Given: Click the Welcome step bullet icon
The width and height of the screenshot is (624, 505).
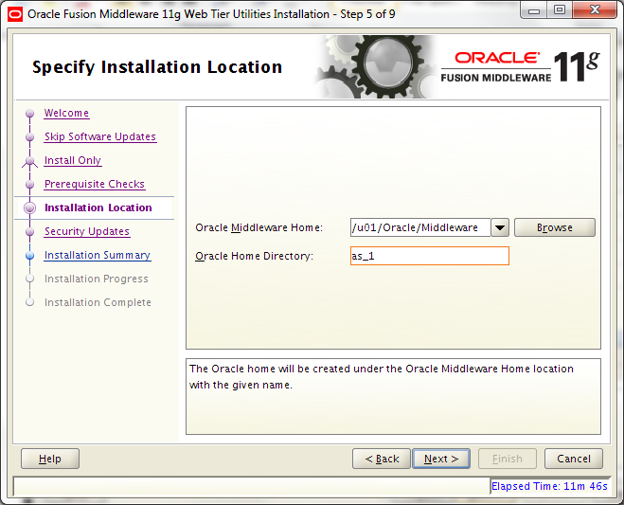Looking at the screenshot, I should pyautogui.click(x=30, y=113).
